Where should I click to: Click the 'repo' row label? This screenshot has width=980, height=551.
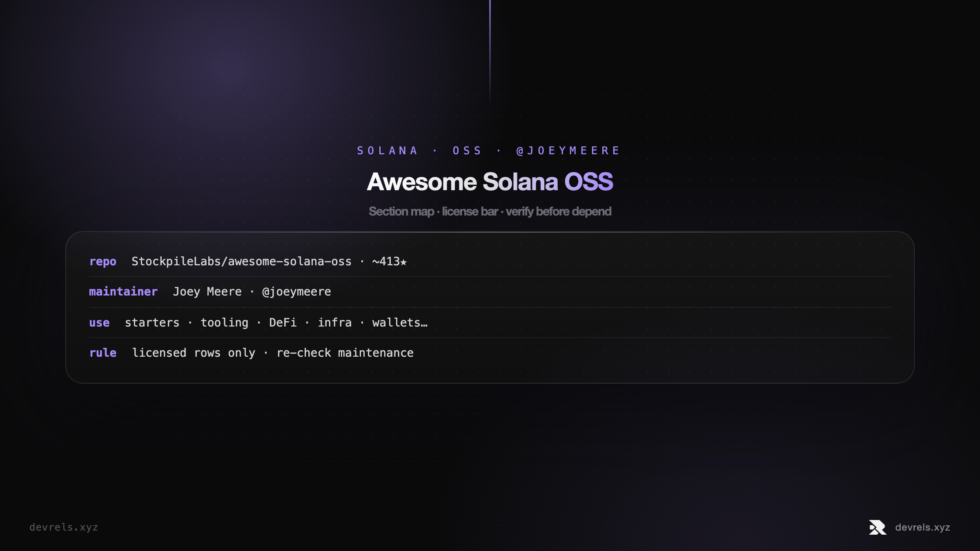pyautogui.click(x=103, y=262)
